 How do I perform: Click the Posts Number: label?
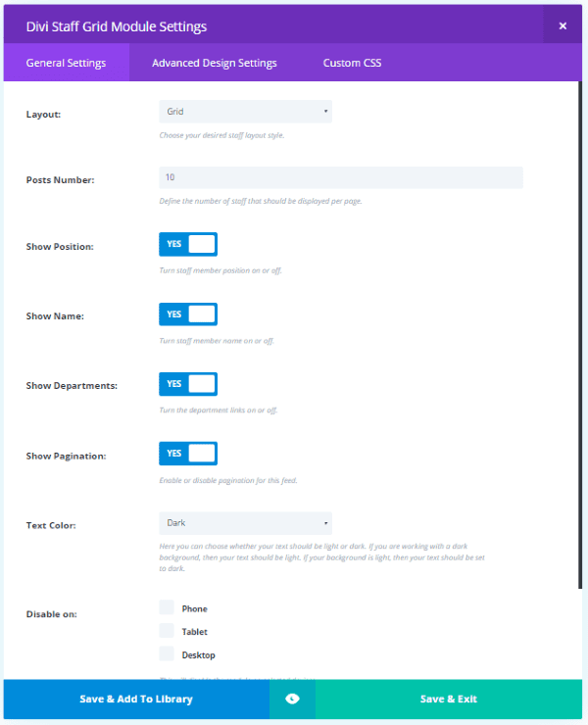pyautogui.click(x=60, y=180)
